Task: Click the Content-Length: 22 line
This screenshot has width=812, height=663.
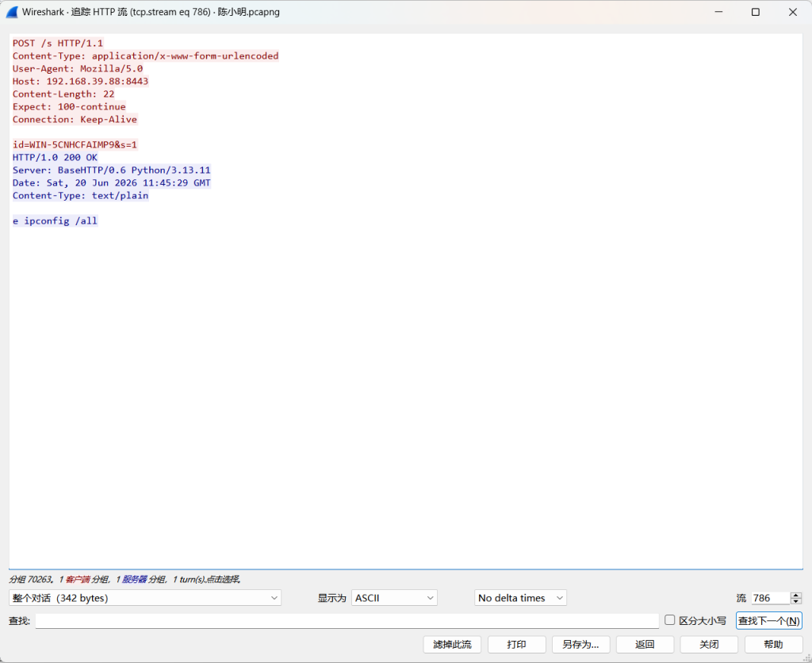Action: [x=63, y=94]
